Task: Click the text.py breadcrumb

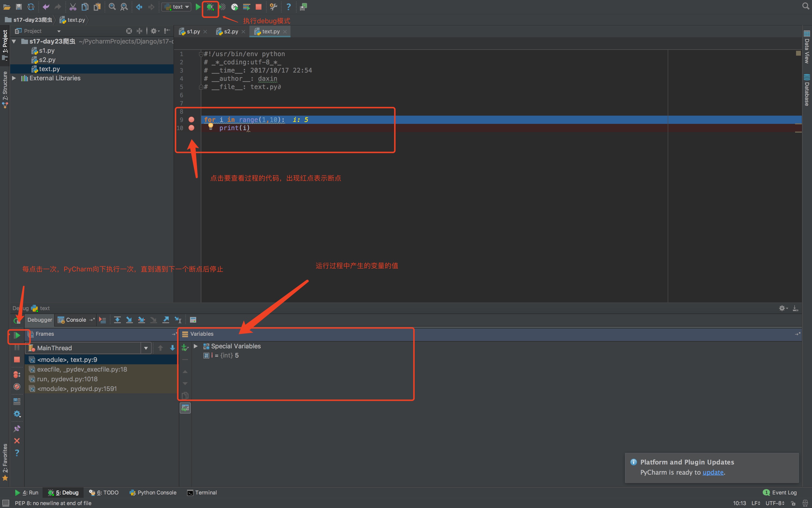Action: 72,20
